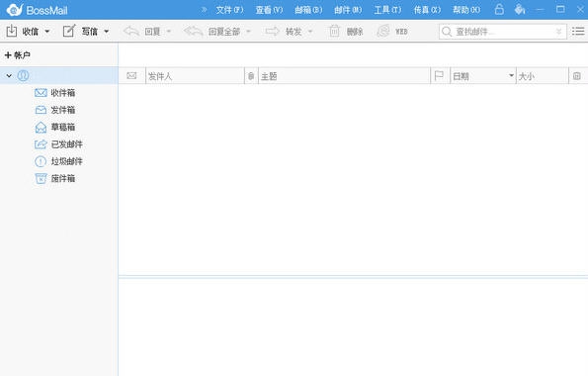Sort by 主题 subject column
The height and width of the screenshot is (376, 588).
coord(344,76)
